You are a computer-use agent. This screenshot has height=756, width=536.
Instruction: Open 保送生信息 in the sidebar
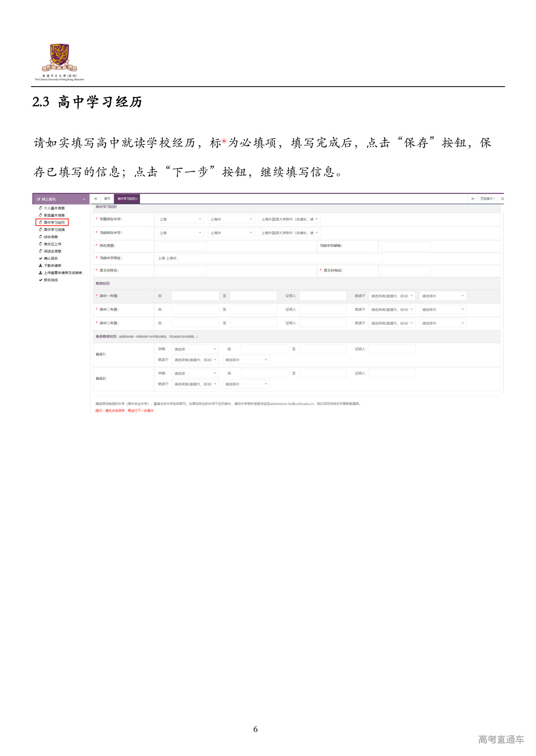click(x=52, y=252)
